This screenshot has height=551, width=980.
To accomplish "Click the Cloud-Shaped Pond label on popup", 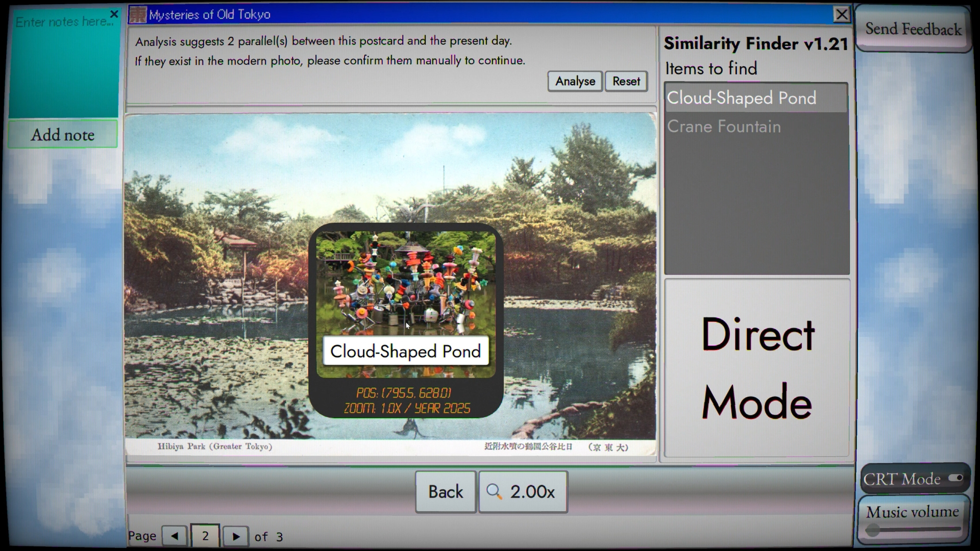I will (x=406, y=351).
